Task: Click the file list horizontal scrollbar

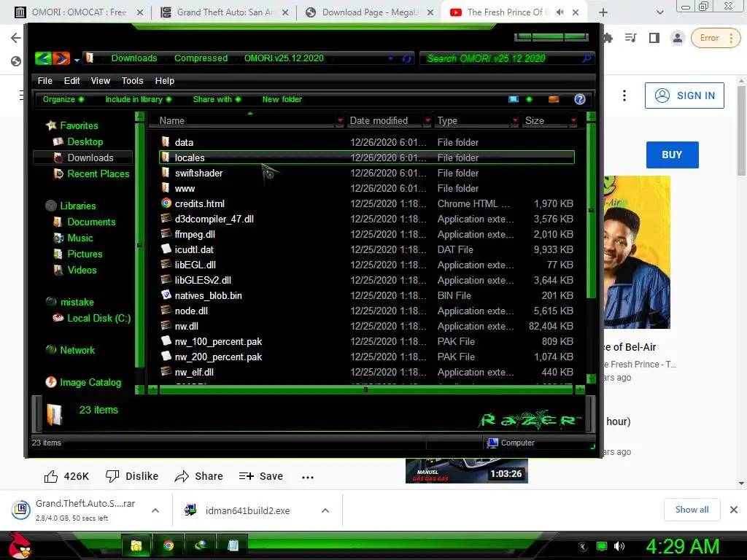Action: (x=365, y=390)
